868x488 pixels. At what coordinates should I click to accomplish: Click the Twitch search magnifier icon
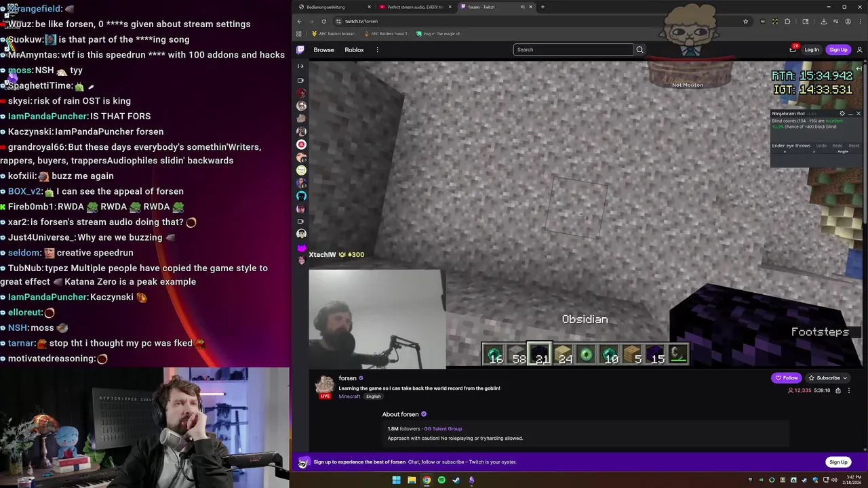point(639,49)
